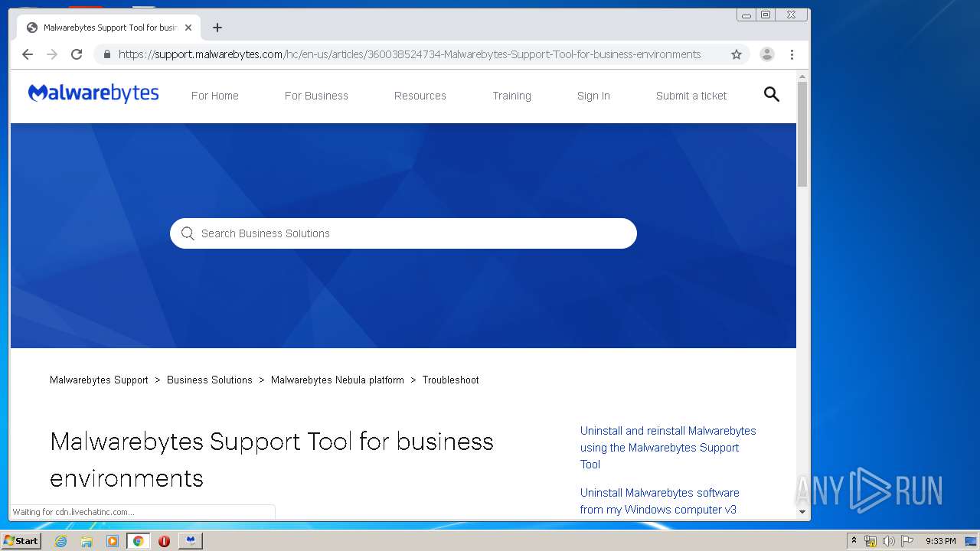Click the scrollbar down arrow
This screenshot has width=980, height=551.
coord(802,511)
